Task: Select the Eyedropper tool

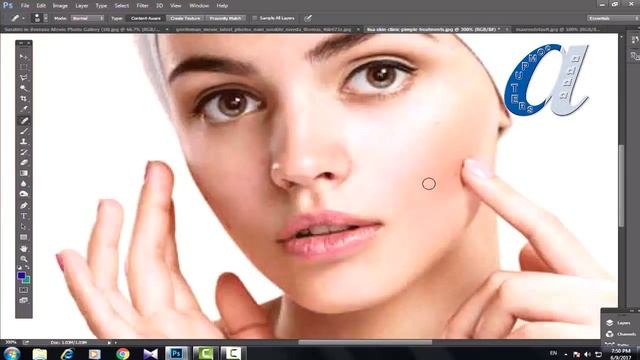Action: click(x=23, y=109)
